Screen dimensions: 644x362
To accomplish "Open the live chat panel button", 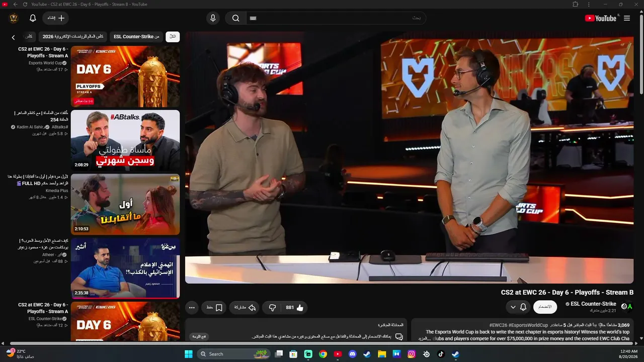I will 199,337.
